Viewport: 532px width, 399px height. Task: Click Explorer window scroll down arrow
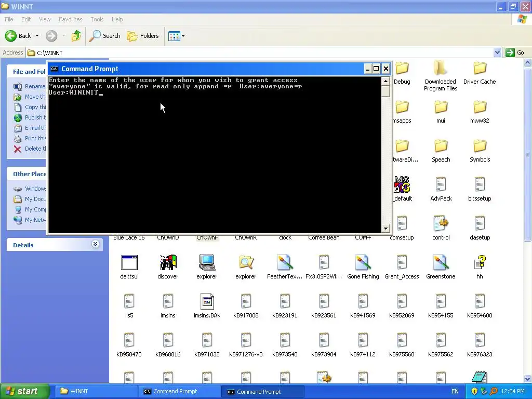(528, 379)
